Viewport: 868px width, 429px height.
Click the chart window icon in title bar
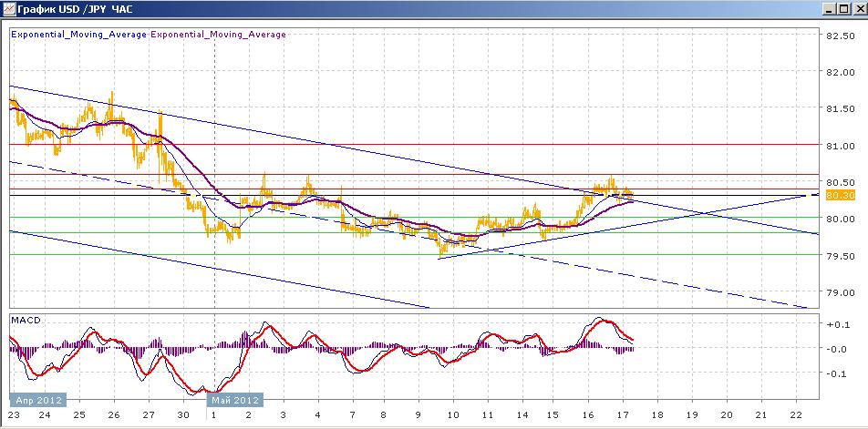[9, 9]
